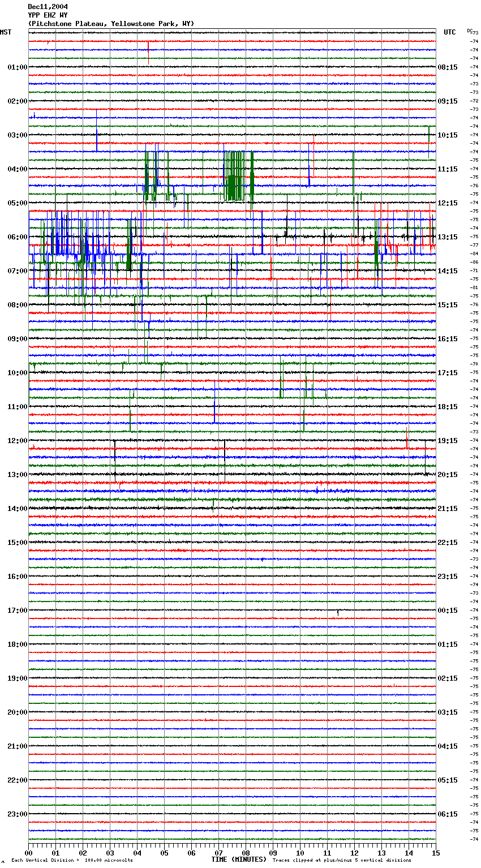Select the "-70" DC offset value
This screenshot has height=868, width=481.
475,364
